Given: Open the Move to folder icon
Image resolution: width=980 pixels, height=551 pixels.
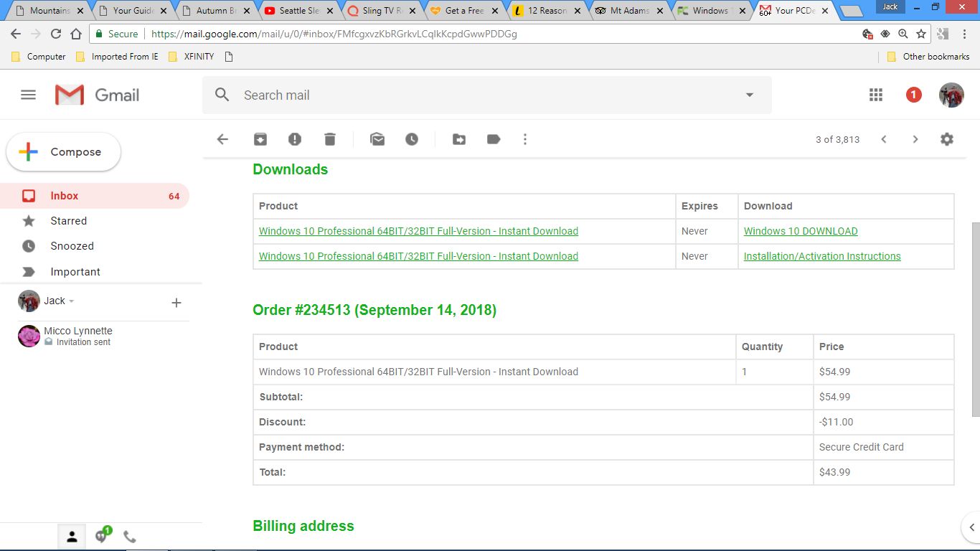Looking at the screenshot, I should coord(459,139).
